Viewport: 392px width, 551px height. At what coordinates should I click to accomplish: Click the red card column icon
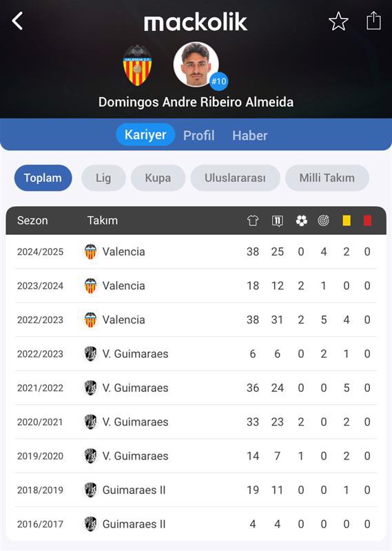[x=367, y=220]
